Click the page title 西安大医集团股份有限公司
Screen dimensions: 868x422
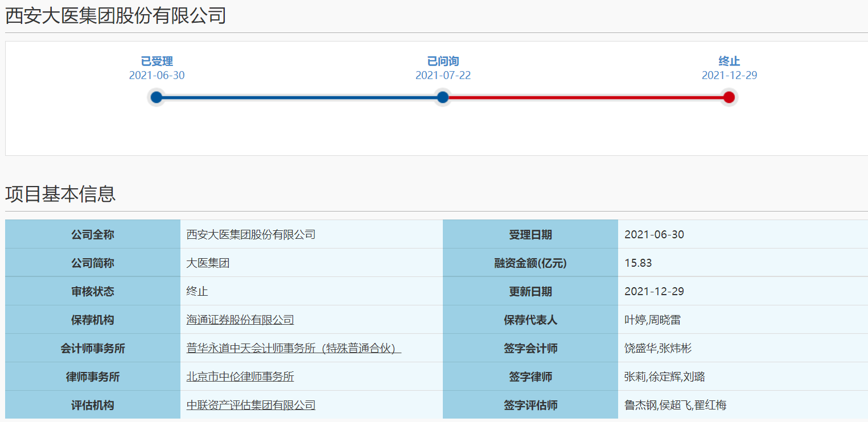coord(116,15)
